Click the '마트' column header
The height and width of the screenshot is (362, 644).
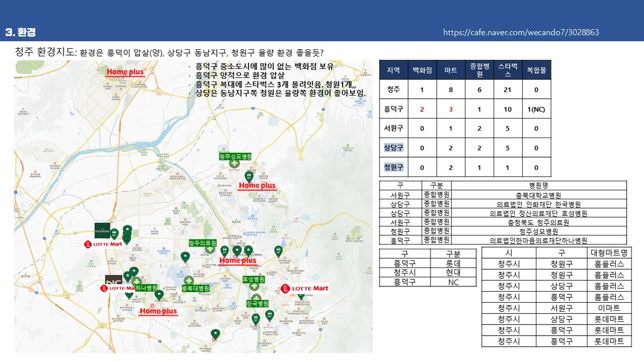451,70
